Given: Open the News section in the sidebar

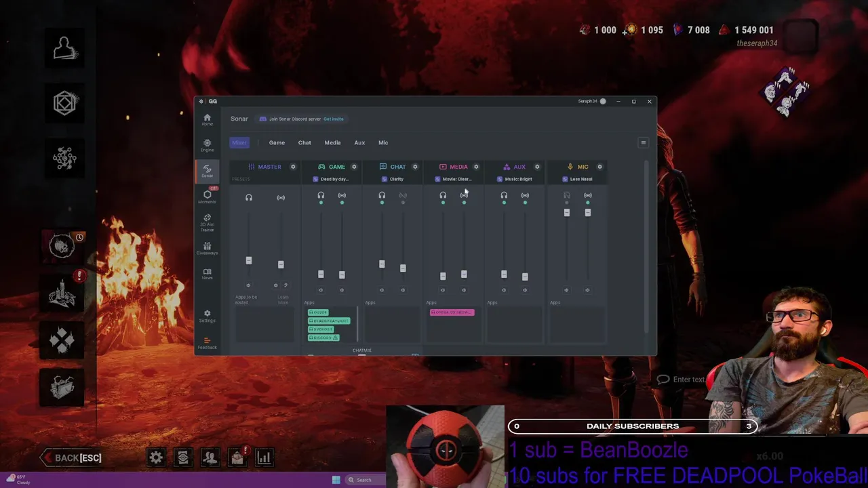Looking at the screenshot, I should 207,274.
